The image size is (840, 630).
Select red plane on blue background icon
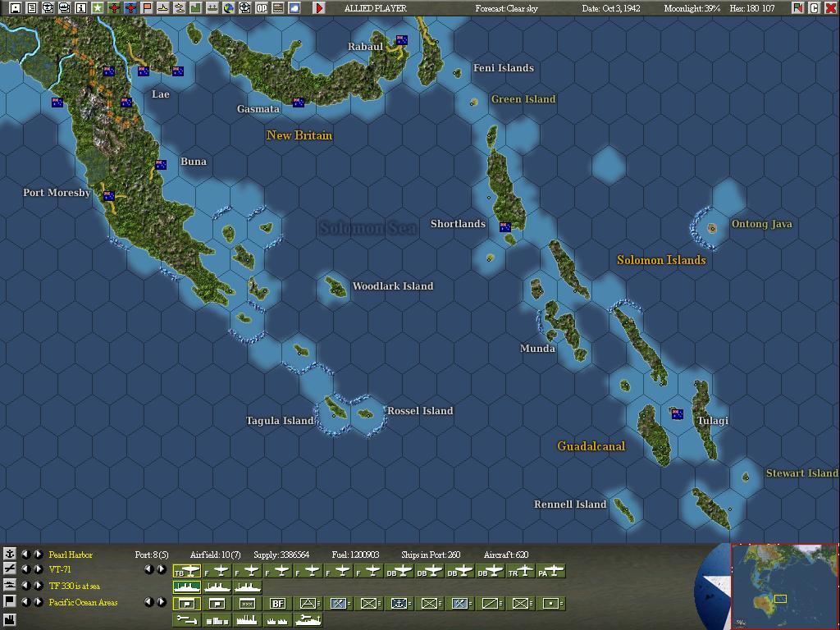pos(130,8)
